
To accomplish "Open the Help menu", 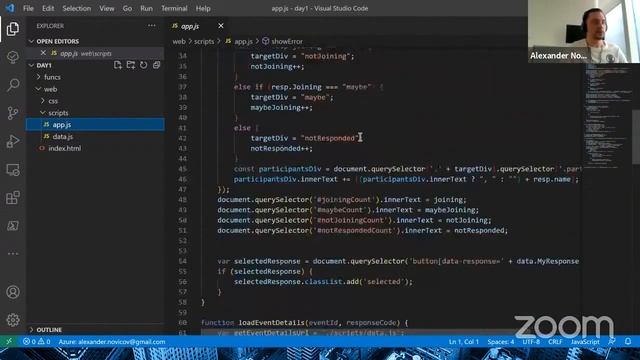I will click(203, 8).
